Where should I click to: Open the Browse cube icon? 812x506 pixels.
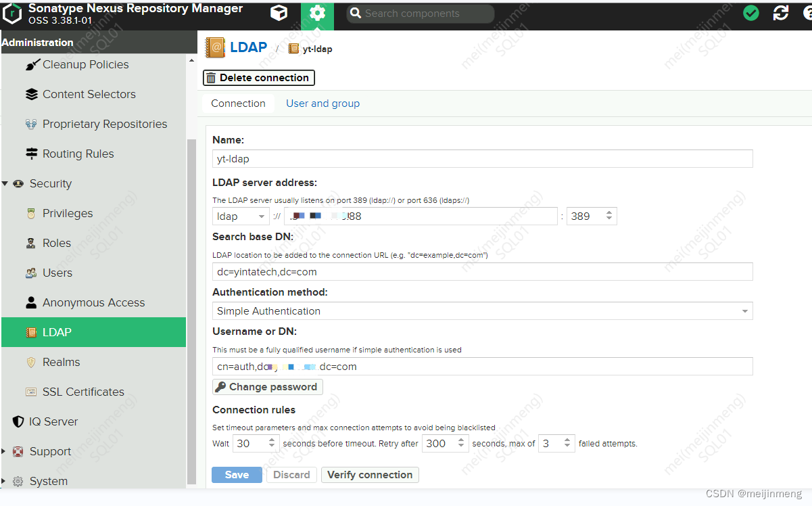(279, 14)
